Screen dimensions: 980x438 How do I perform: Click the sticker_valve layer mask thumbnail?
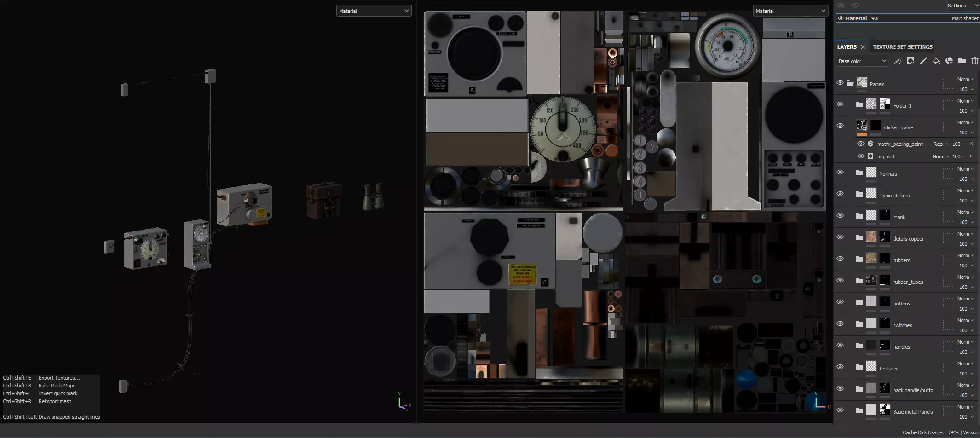(876, 126)
